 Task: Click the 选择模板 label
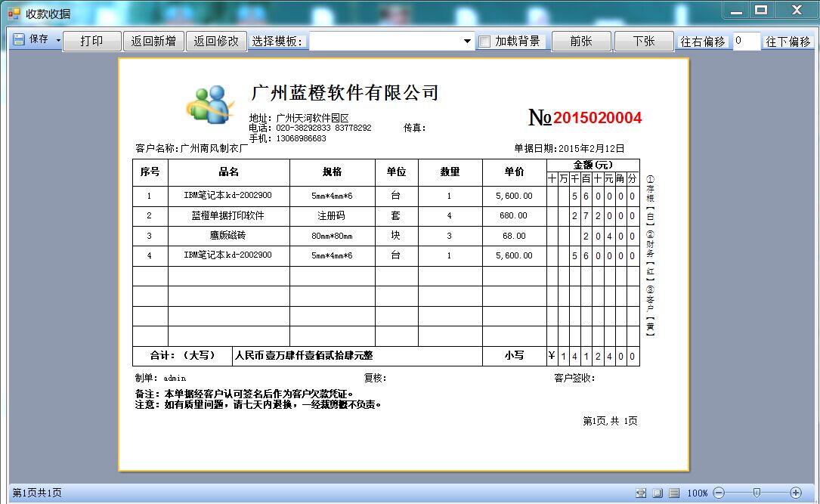pos(277,42)
